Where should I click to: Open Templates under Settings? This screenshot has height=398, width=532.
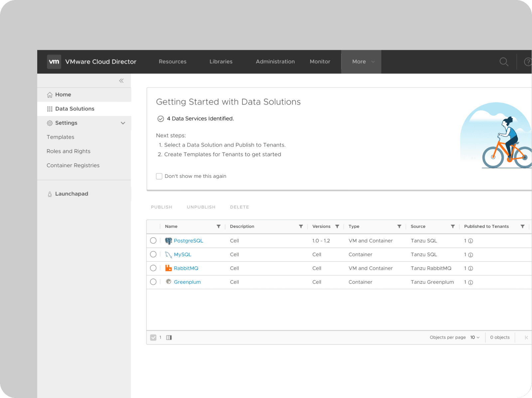tap(61, 137)
